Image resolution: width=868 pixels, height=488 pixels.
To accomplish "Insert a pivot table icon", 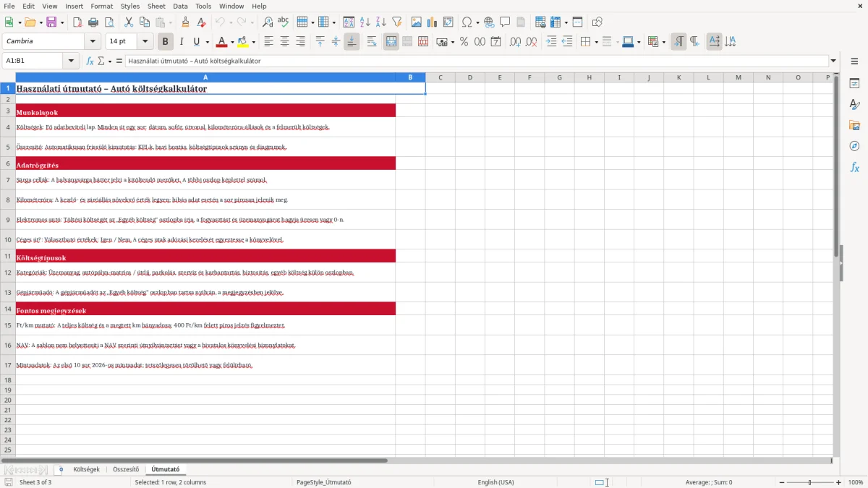I will 448,22.
